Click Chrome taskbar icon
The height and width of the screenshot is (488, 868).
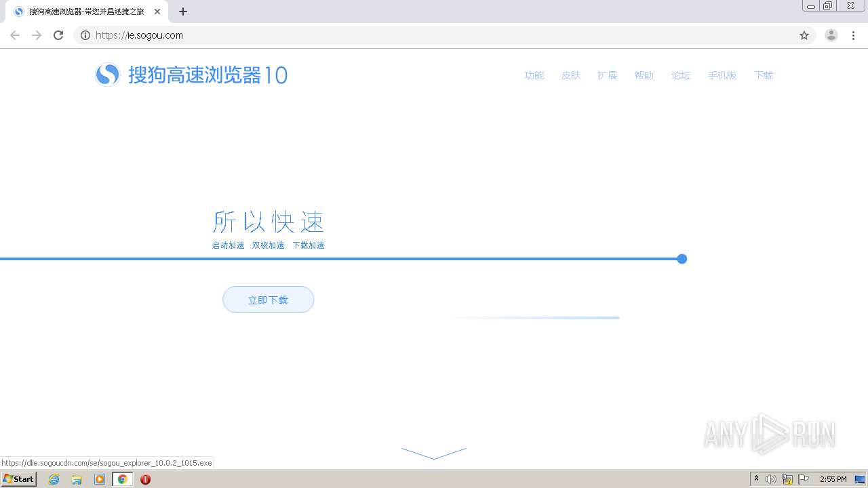[123, 479]
